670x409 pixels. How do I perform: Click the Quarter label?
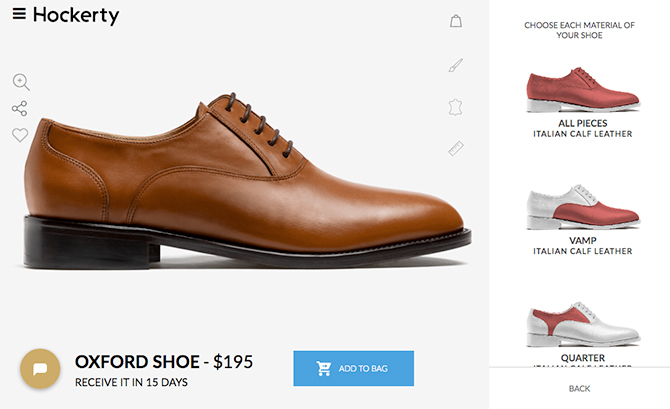[x=583, y=358]
